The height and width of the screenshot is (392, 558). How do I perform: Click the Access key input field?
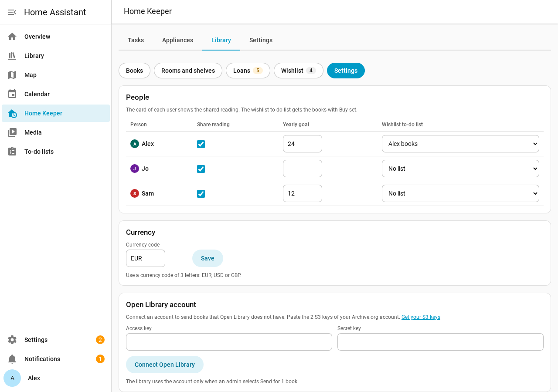229,342
